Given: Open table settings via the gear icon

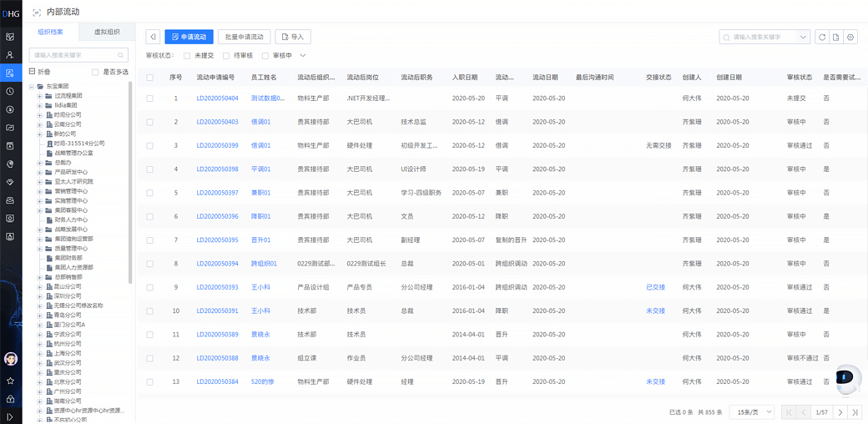Looking at the screenshot, I should 850,37.
